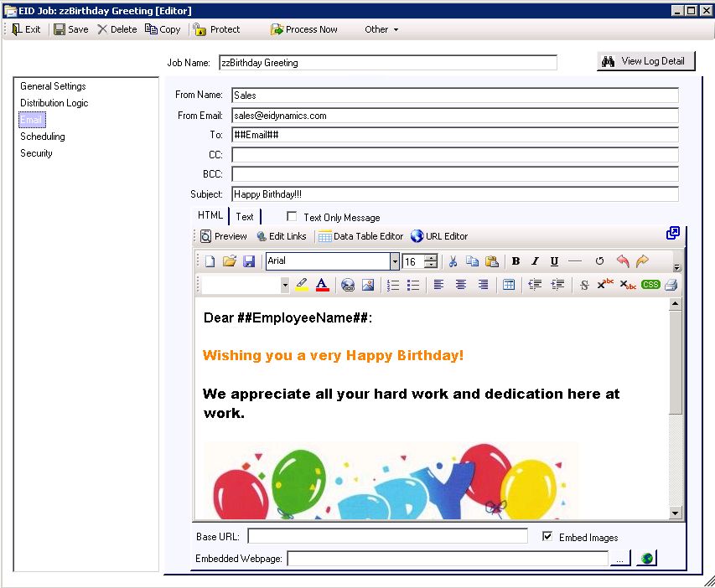
Task: Click the Insert Hyperlink globe icon
Action: pyautogui.click(x=348, y=285)
